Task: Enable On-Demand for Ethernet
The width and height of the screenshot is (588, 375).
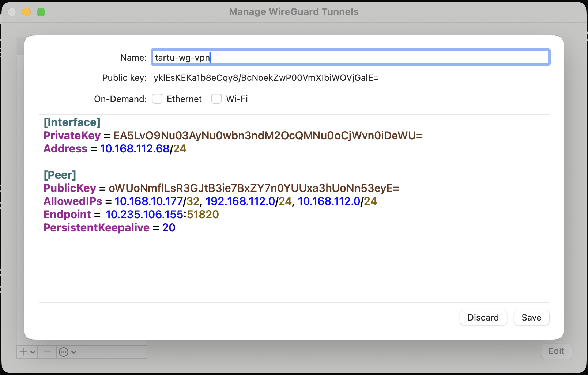Action: [x=157, y=99]
